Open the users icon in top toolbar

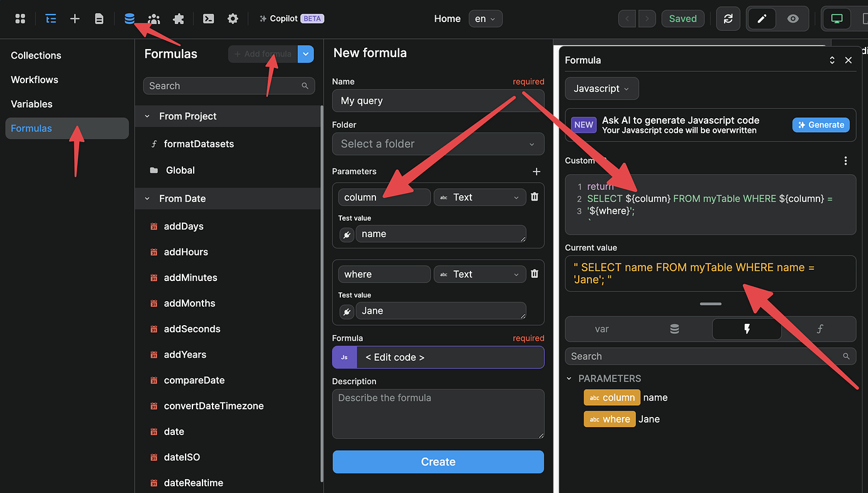click(153, 19)
